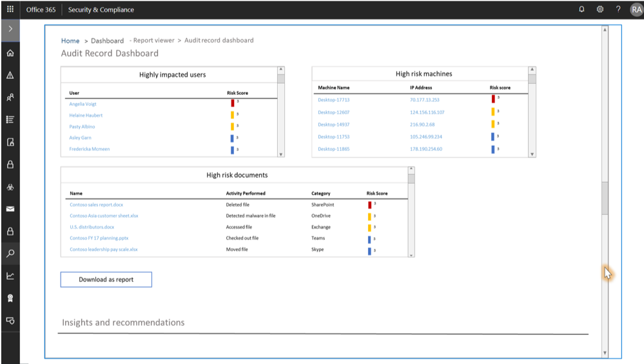Open user Helaine Haubert
This screenshot has height=364, width=644.
click(86, 115)
